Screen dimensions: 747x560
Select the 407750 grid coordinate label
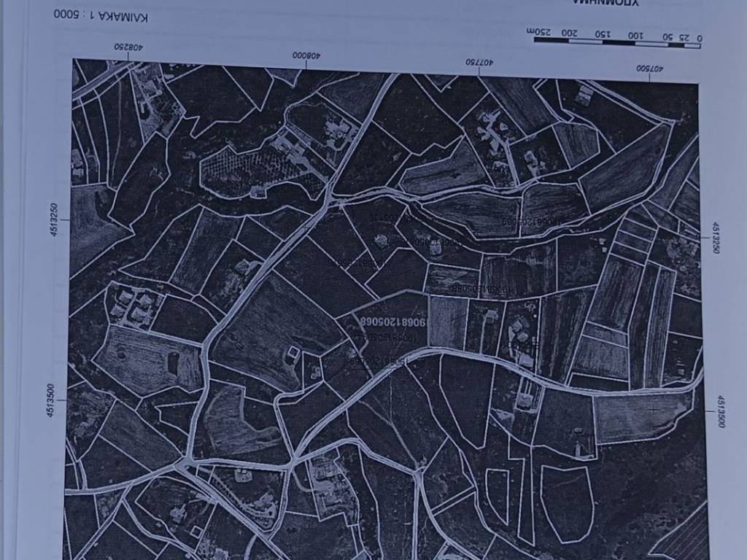pyautogui.click(x=479, y=63)
